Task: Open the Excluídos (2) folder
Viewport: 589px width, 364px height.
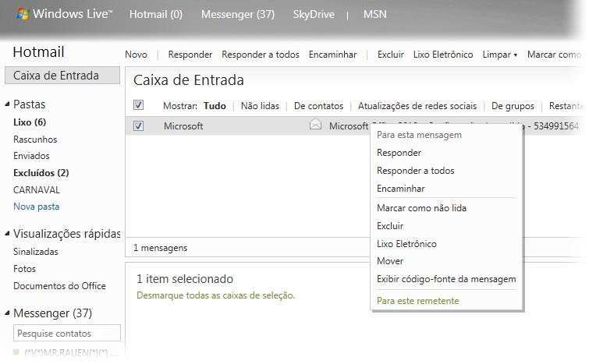Action: coord(41,173)
